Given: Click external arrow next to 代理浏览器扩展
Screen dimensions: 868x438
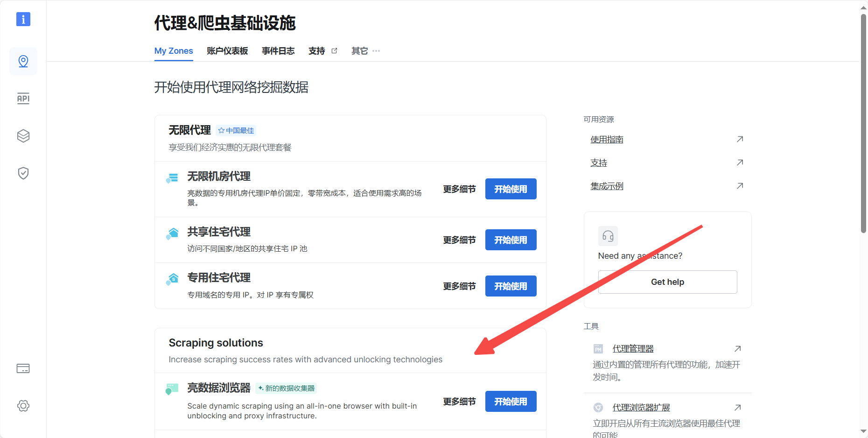Looking at the screenshot, I should click(x=737, y=408).
